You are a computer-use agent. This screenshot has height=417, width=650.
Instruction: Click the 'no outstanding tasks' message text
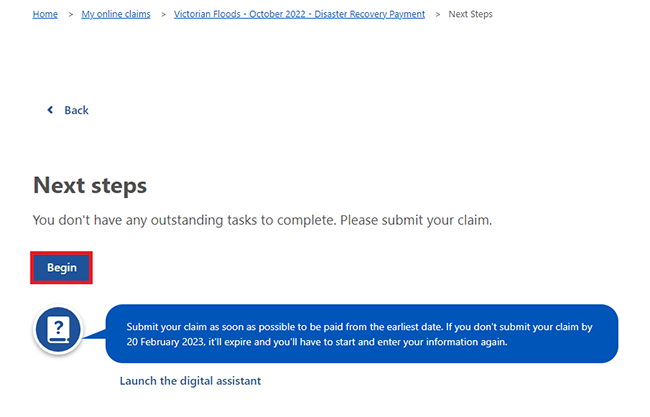pyautogui.click(x=262, y=220)
